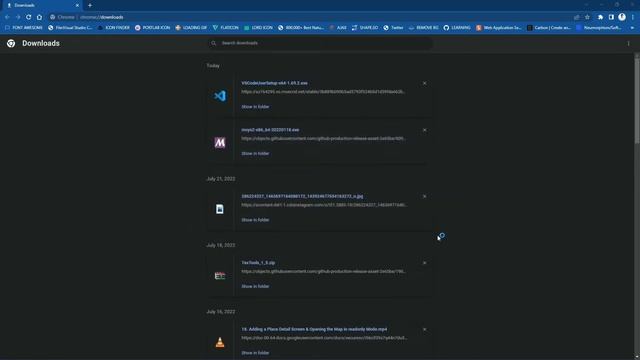Click the forward navigation arrow
Viewport: 640px width, 360px height.
coord(18,17)
